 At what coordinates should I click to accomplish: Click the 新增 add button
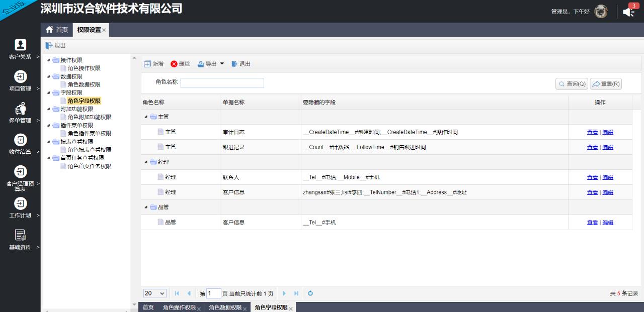[x=153, y=64]
